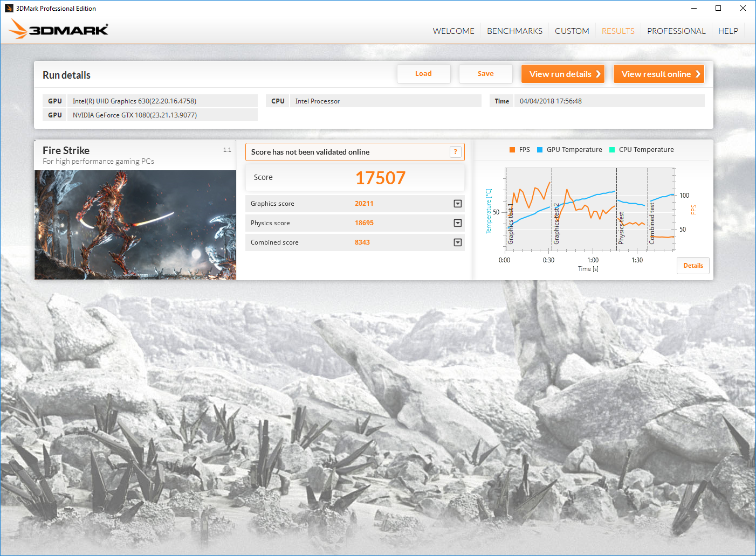Click the GPU Temperature blue legend swatch
The height and width of the screenshot is (556, 756).
pos(540,150)
